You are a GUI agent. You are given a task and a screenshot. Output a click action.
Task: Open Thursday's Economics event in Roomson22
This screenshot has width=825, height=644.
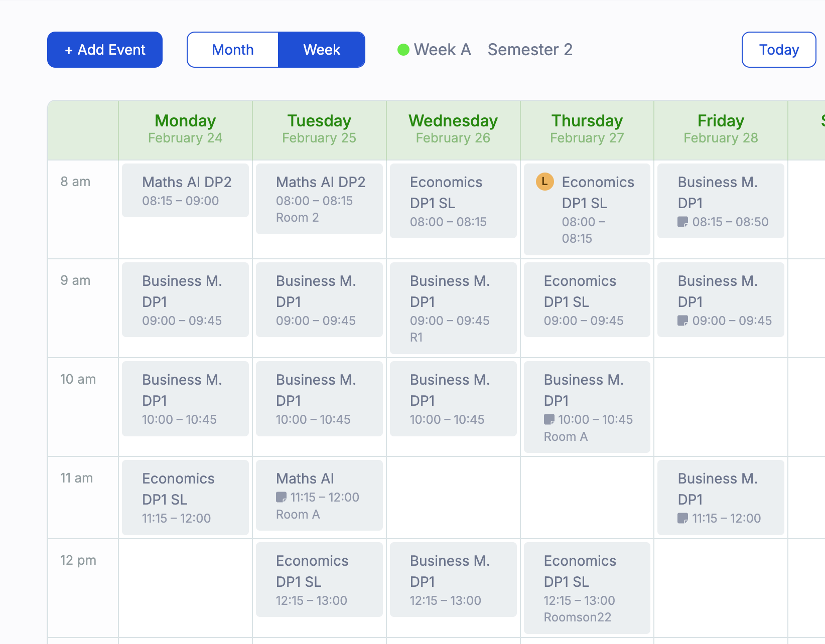tap(586, 588)
